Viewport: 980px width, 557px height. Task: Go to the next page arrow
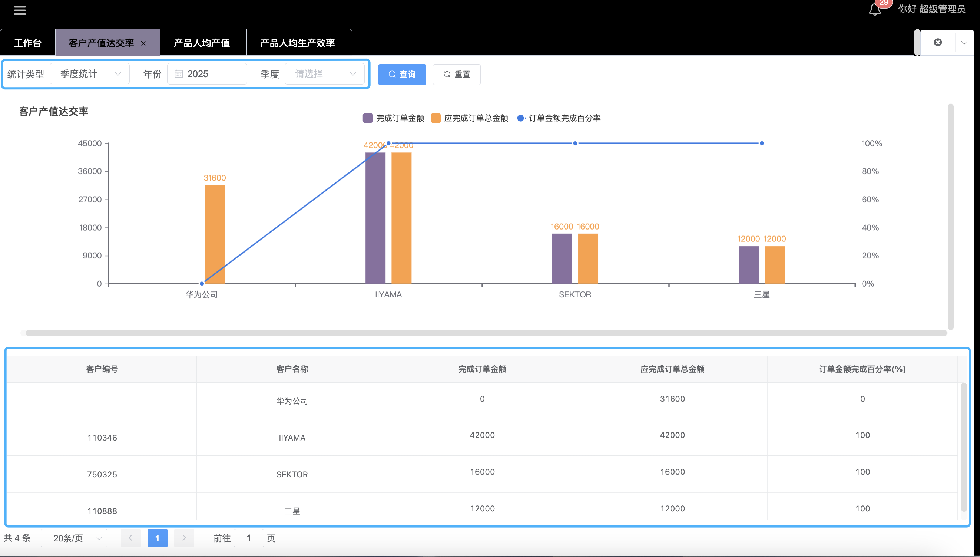[x=184, y=538]
